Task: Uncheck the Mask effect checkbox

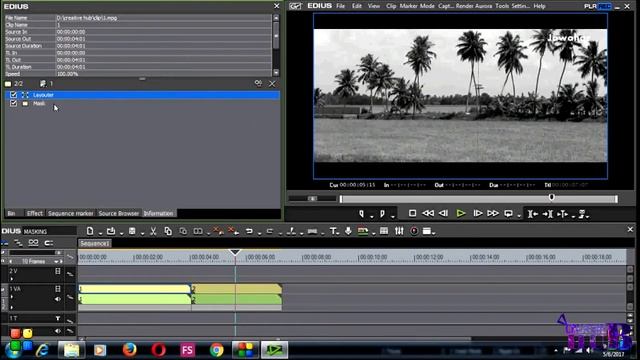Action: pyautogui.click(x=13, y=103)
